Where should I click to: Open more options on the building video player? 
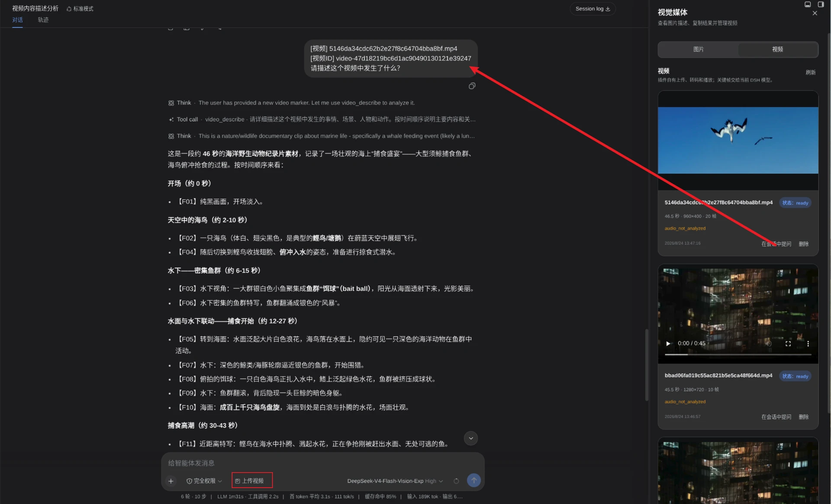click(808, 343)
